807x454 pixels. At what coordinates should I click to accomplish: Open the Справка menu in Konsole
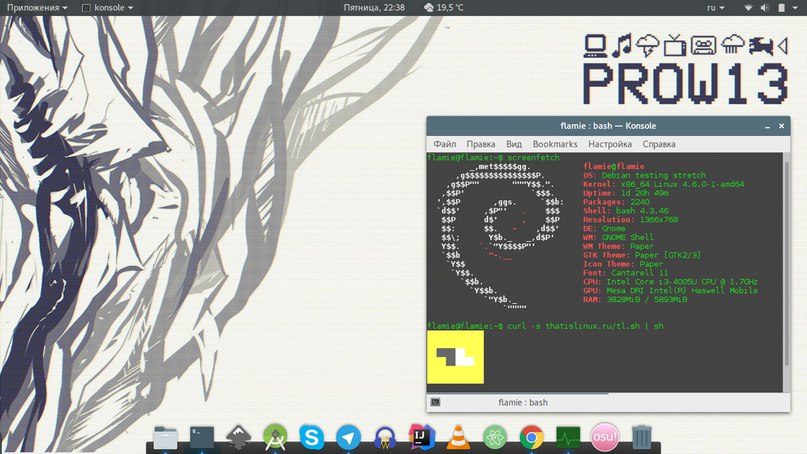[659, 144]
